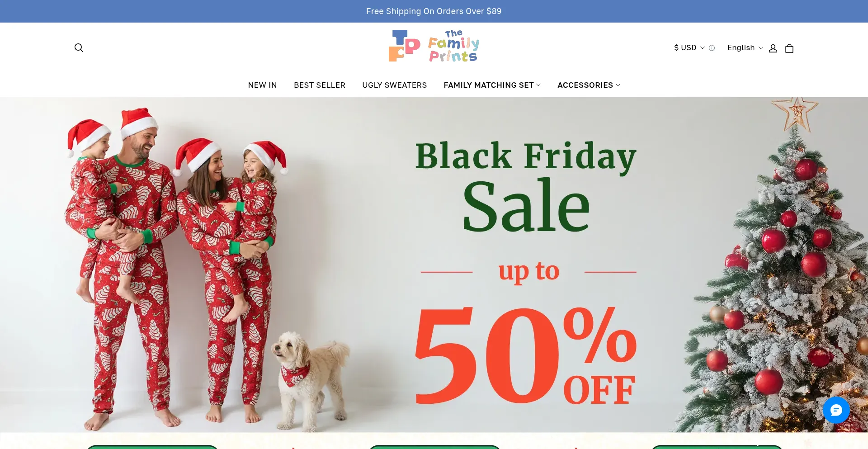Open the New In menu item
Viewport: 868px width, 449px height.
[262, 85]
